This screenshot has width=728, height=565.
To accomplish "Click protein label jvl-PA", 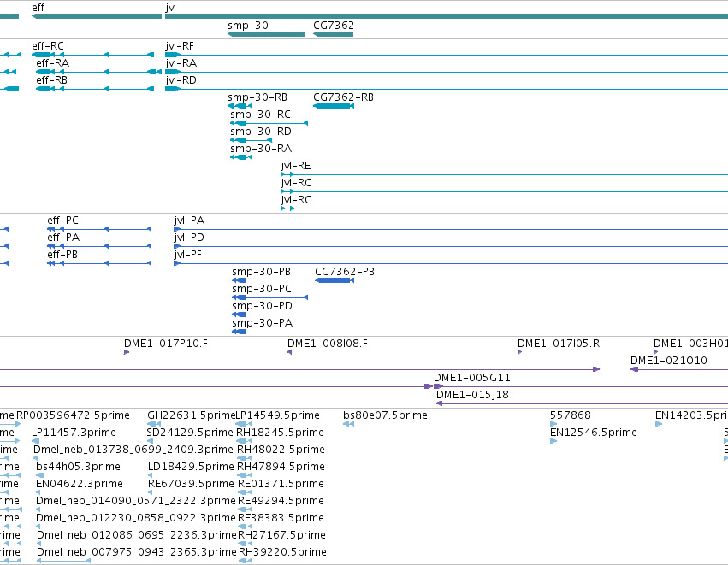I will coord(189,221).
